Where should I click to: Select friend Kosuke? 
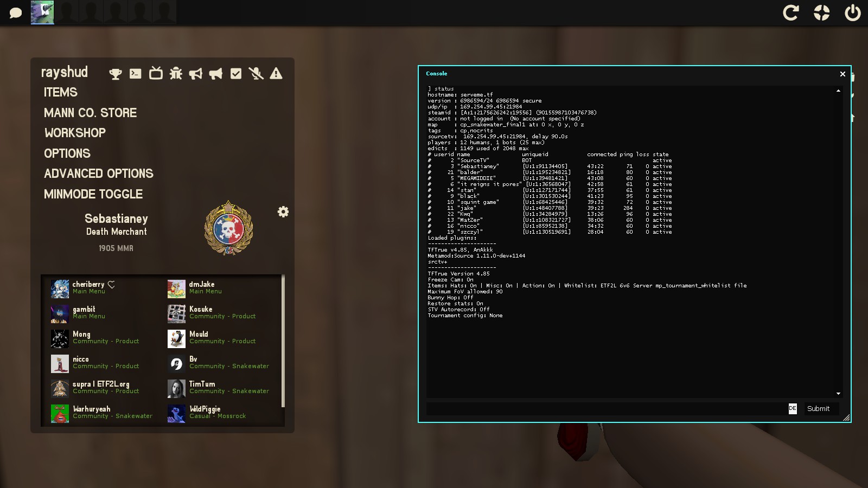(x=222, y=313)
